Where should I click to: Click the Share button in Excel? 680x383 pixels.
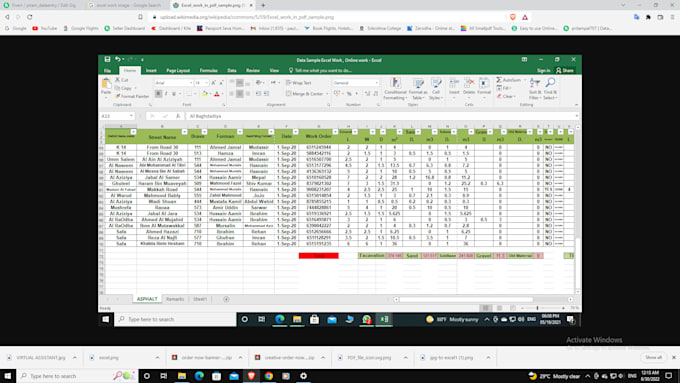click(x=565, y=70)
